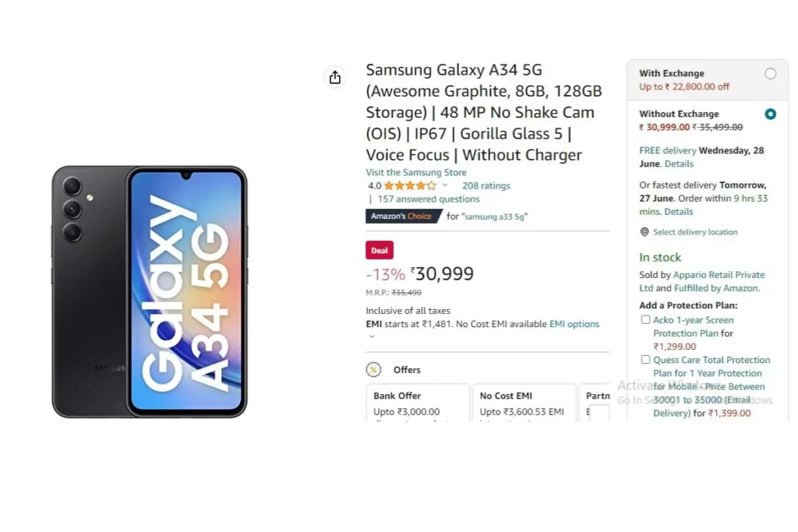Viewport: 798px width, 532px height.
Task: Open the 157 answered questions link
Action: [x=429, y=199]
